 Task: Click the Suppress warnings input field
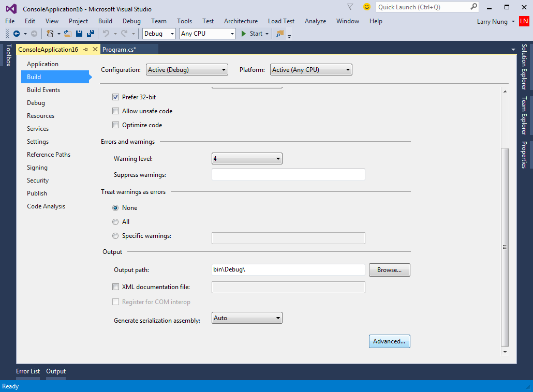288,175
